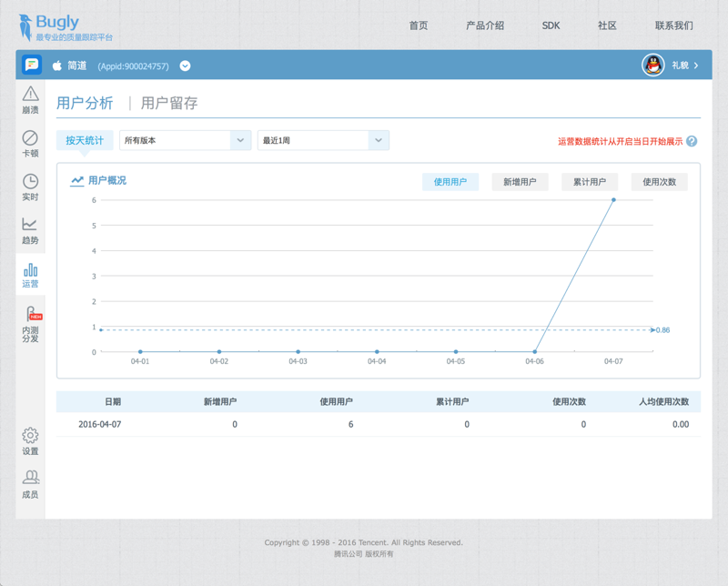Show 累计用户 series in chart

pyautogui.click(x=590, y=182)
